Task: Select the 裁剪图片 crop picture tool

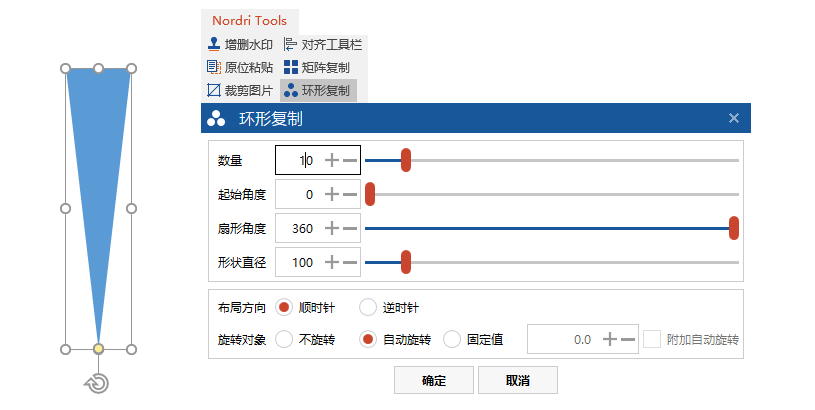Action: (240, 90)
